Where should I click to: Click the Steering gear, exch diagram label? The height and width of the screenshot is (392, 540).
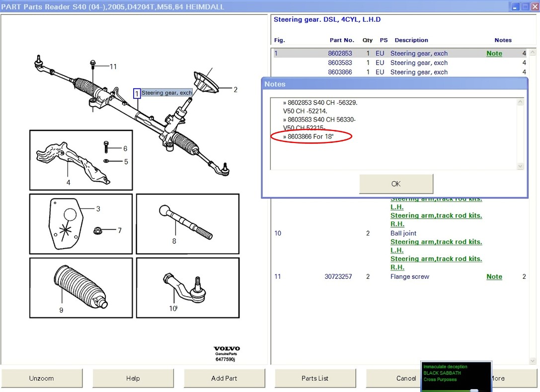[x=167, y=93]
